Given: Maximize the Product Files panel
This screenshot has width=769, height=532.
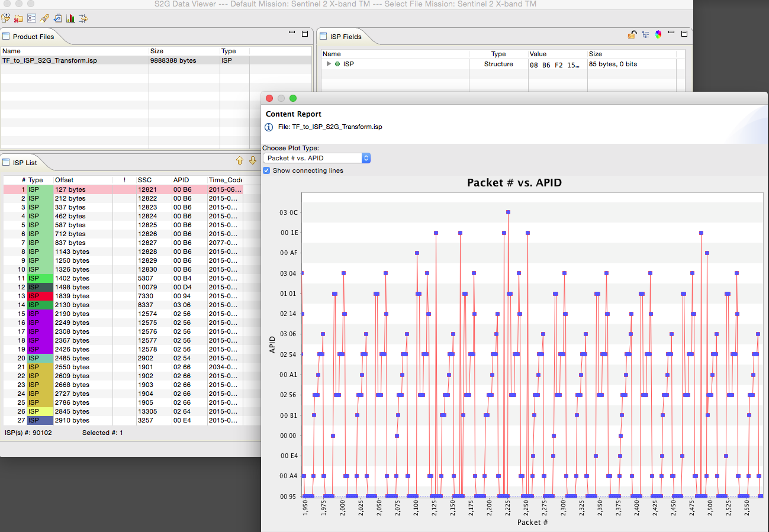Looking at the screenshot, I should (x=305, y=34).
